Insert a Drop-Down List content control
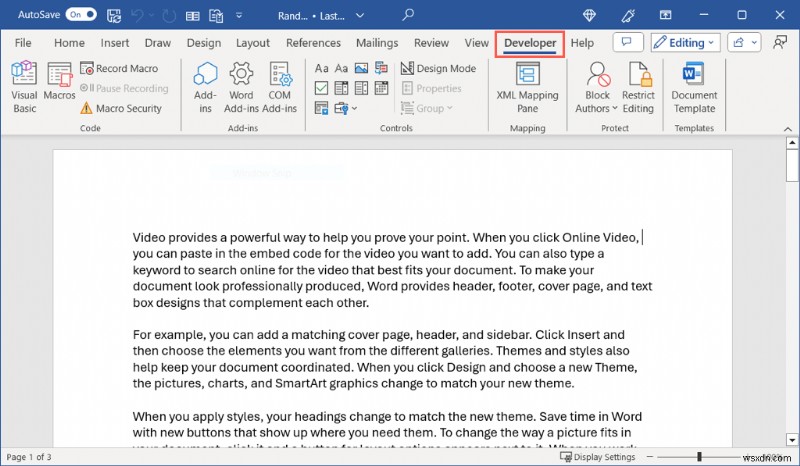 pyautogui.click(x=361, y=88)
